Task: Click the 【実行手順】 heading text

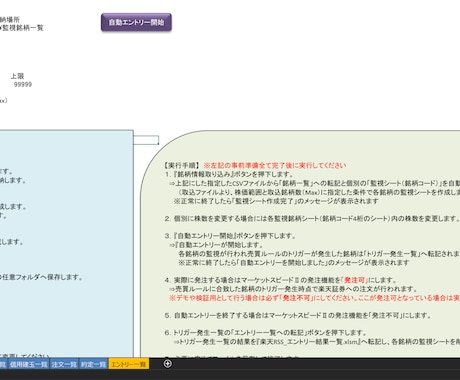Action: [182, 165]
